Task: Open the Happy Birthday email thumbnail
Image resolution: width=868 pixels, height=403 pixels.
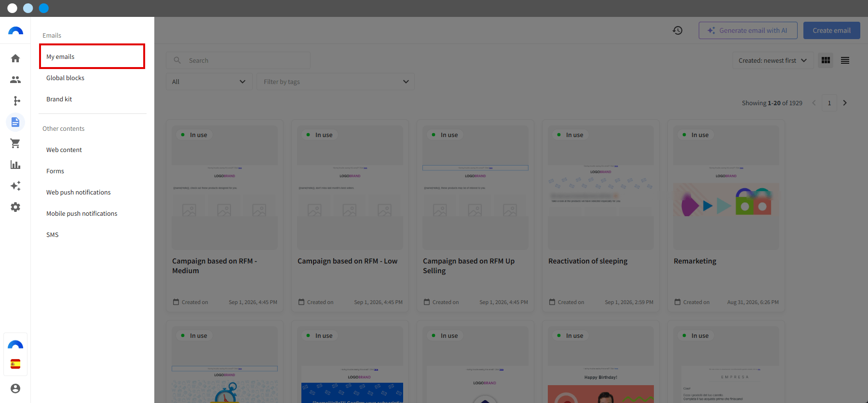Action: click(601, 365)
